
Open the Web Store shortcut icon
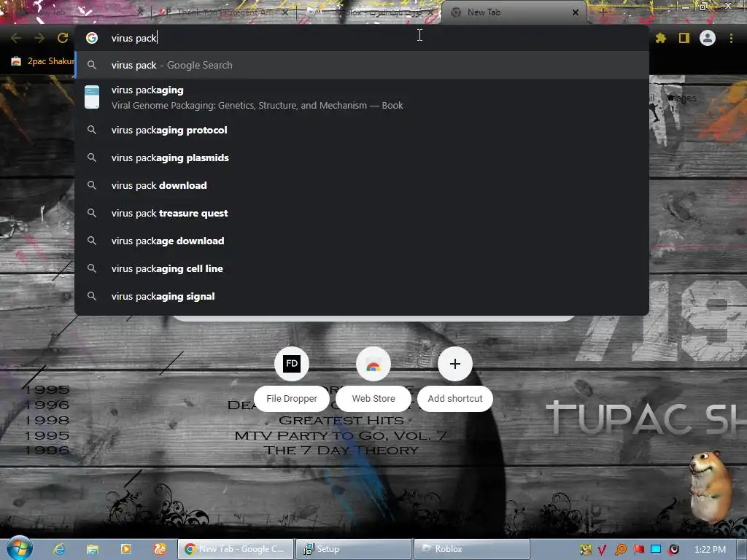click(x=373, y=364)
